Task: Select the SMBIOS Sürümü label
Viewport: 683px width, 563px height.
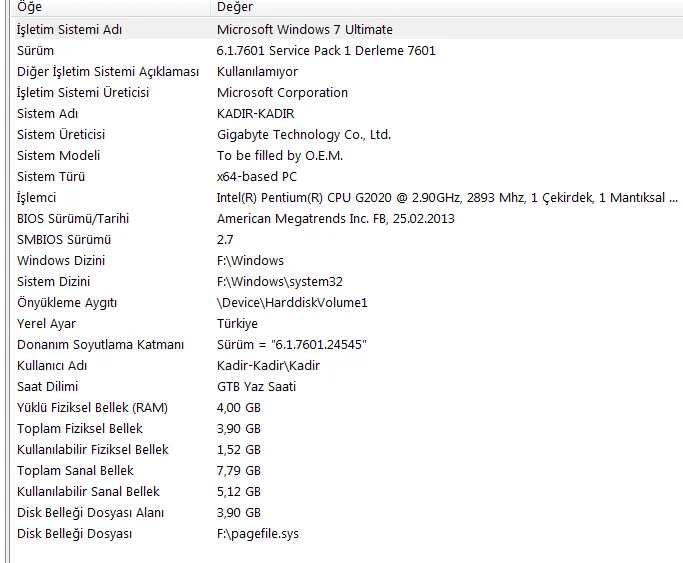Action: [64, 239]
